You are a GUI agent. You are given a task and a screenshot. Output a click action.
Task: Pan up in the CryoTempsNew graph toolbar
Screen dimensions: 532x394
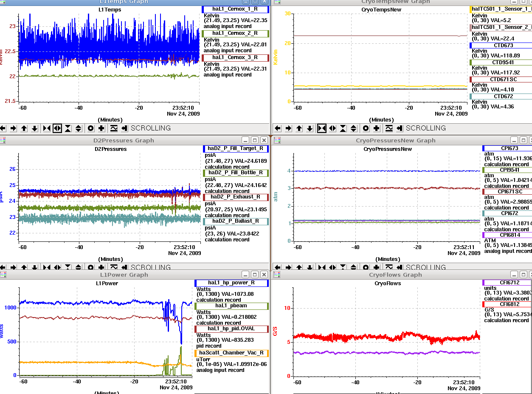pyautogui.click(x=299, y=128)
